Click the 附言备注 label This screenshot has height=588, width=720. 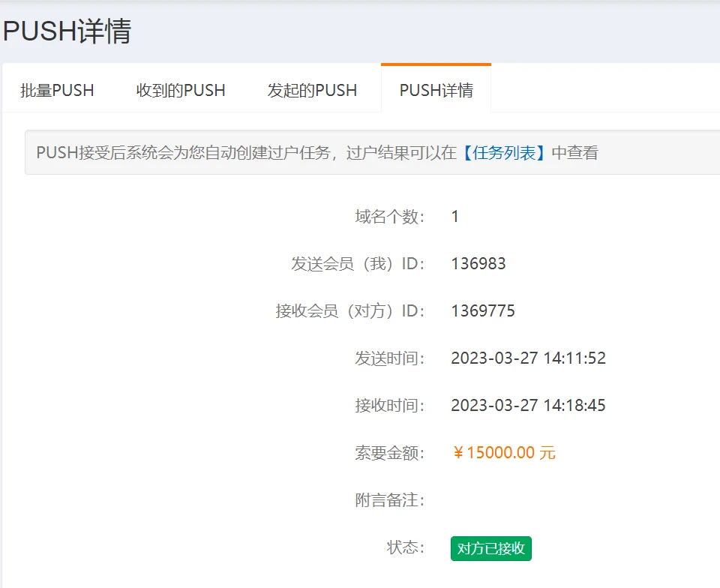[389, 500]
